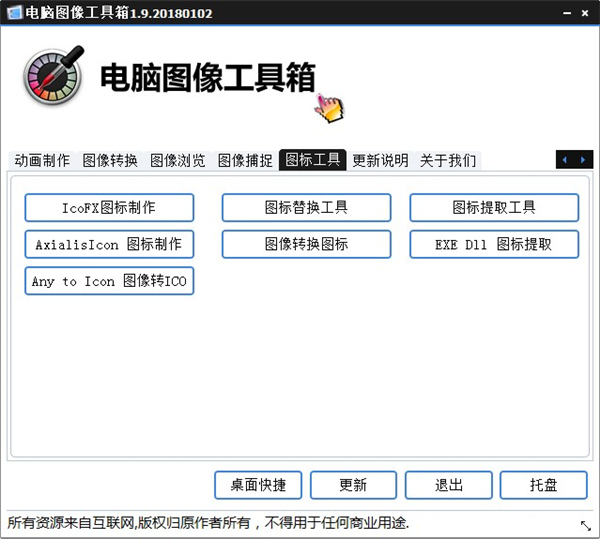Launch Any to Icon 图像转ICO
Screen dimensions: 600x539
click(x=109, y=281)
